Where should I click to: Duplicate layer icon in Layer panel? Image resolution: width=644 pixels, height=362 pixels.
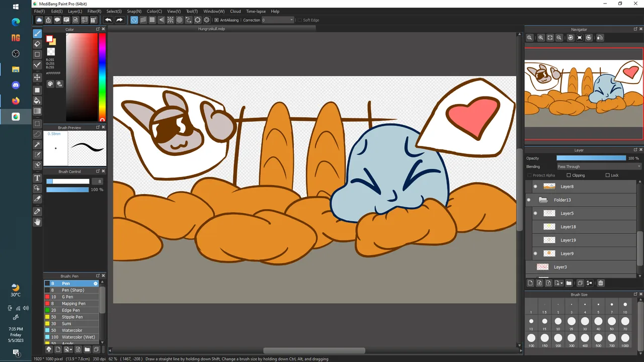tap(580, 283)
